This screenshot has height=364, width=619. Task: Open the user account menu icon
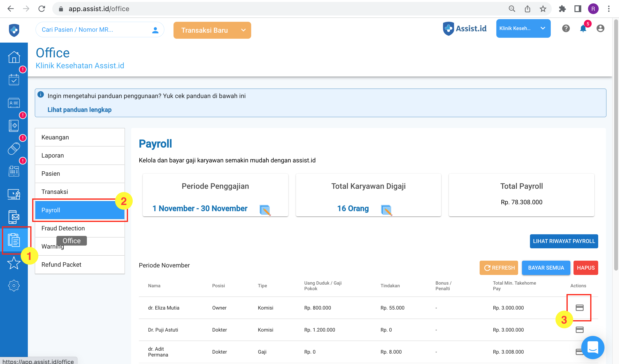tap(600, 29)
